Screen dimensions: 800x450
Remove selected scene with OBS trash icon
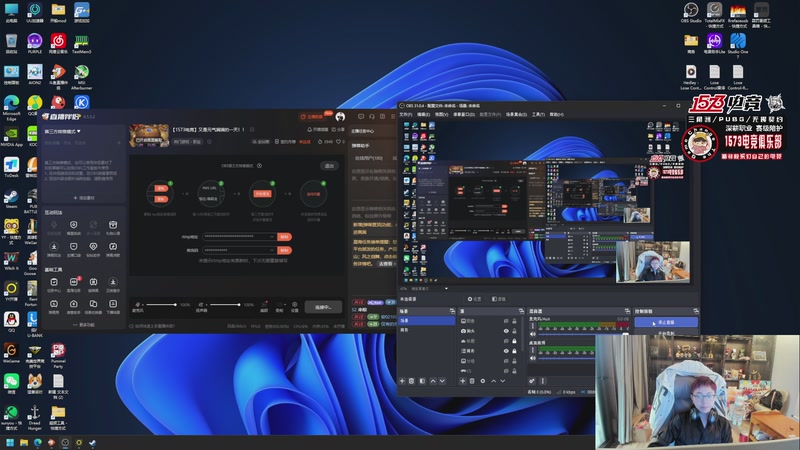pyautogui.click(x=412, y=381)
